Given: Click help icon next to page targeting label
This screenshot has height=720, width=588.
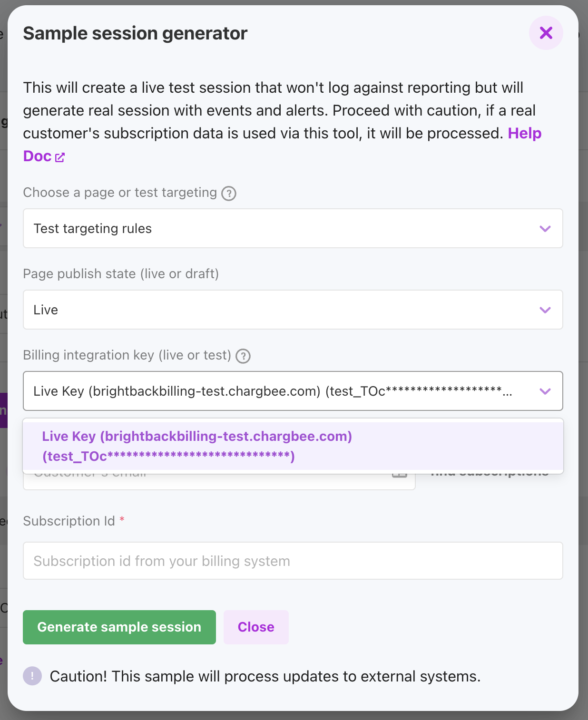Looking at the screenshot, I should tap(229, 194).
